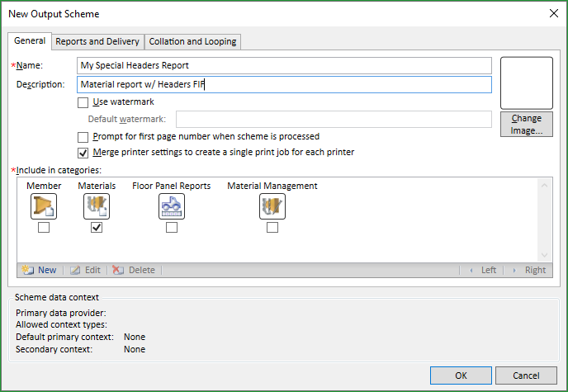This screenshot has height=392, width=568.
Task: Enable the Use watermark checkbox
Action: click(x=83, y=102)
